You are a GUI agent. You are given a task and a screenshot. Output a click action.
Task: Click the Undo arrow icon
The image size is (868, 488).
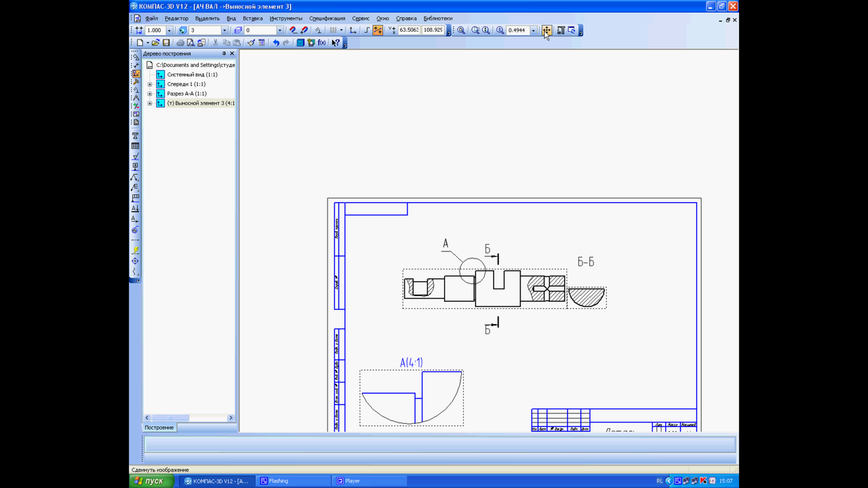coord(276,43)
